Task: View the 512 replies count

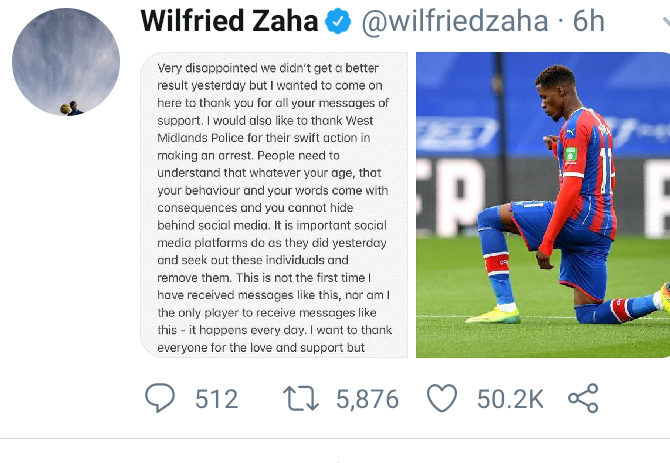Action: (216, 399)
